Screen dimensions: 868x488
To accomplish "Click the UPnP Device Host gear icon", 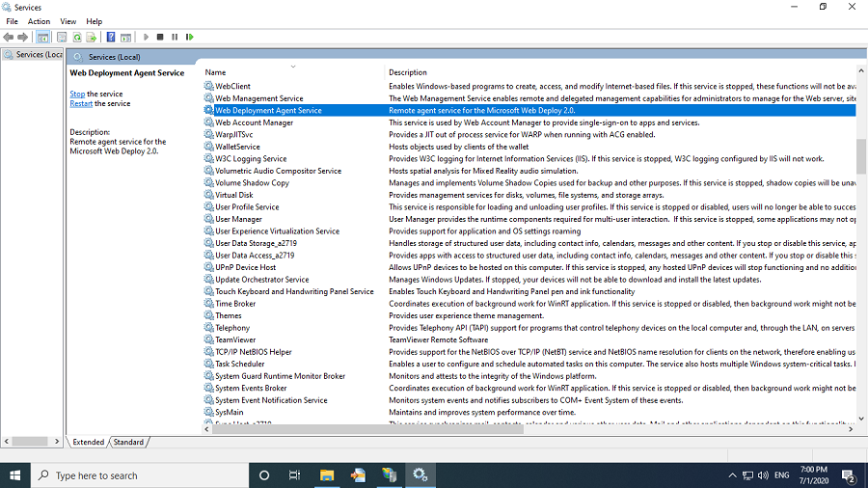I will tap(208, 267).
